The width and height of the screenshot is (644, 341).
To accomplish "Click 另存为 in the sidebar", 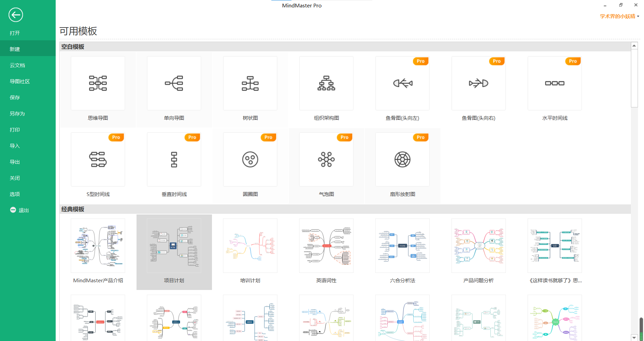I will pos(28,113).
